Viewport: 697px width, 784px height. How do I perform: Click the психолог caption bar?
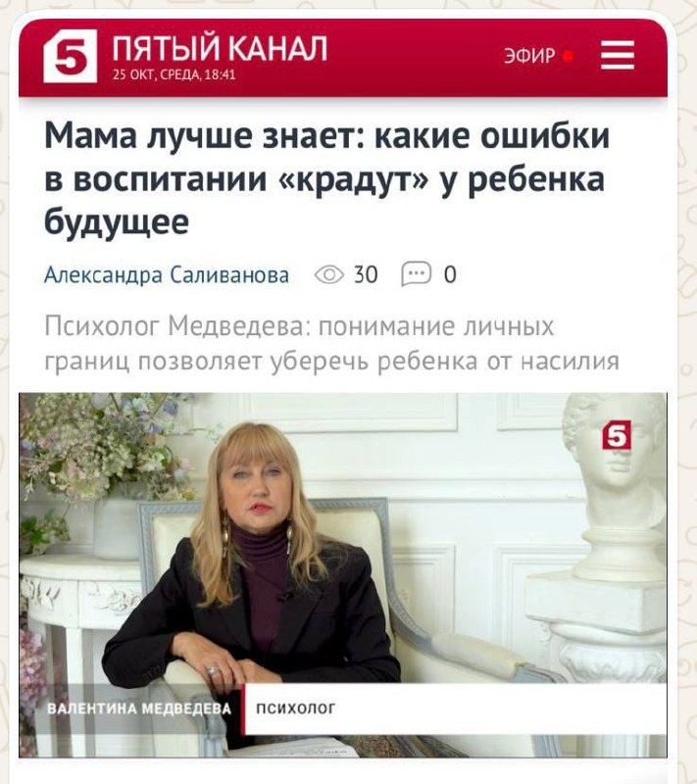pyautogui.click(x=455, y=709)
